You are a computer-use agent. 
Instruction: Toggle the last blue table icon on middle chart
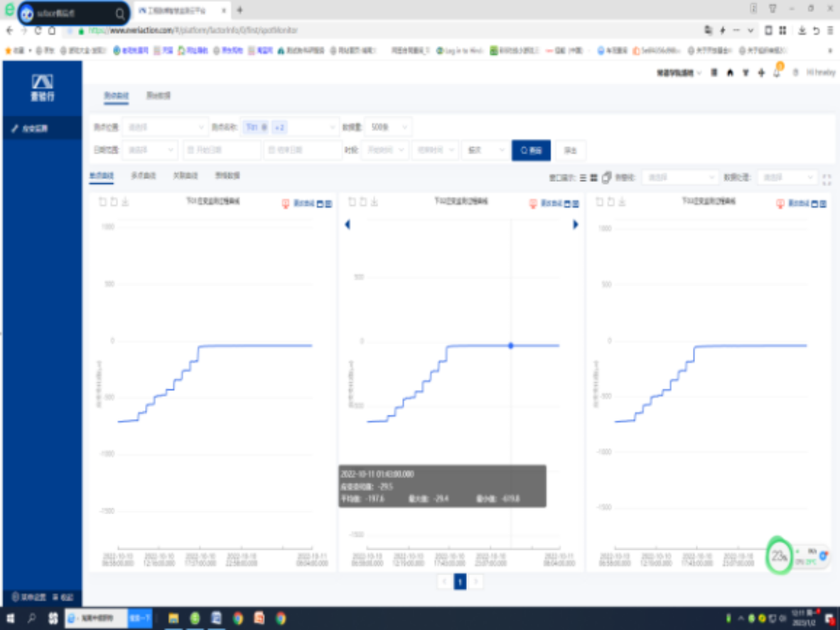pyautogui.click(x=576, y=204)
